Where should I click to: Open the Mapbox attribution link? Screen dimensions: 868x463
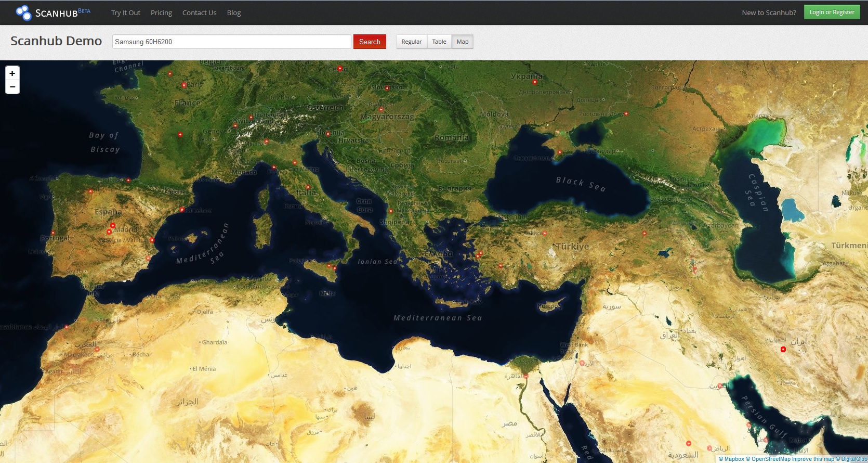731,459
